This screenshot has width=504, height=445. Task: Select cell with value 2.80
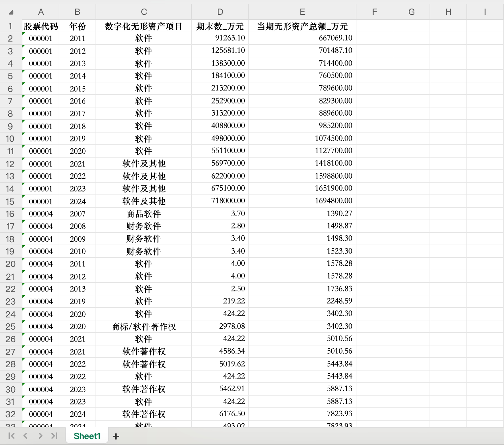[x=220, y=226]
